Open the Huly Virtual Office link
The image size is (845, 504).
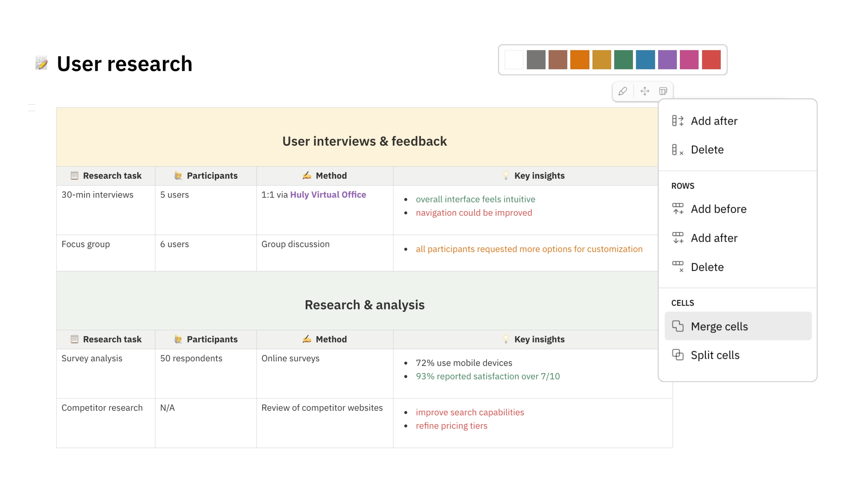tap(328, 195)
